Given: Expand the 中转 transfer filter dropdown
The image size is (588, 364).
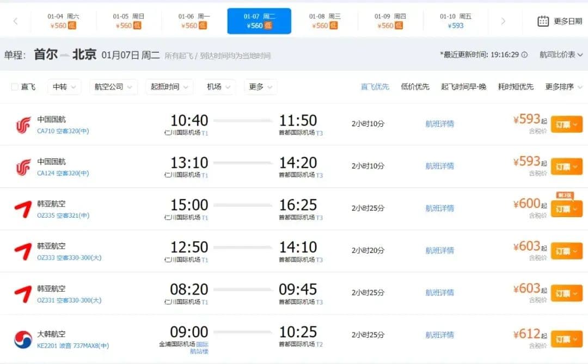Looking at the screenshot, I should coord(64,87).
